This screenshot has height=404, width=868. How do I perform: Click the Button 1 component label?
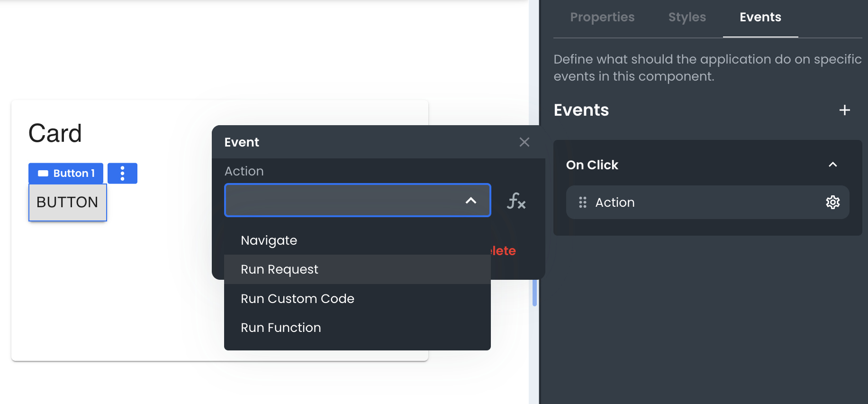pos(66,174)
